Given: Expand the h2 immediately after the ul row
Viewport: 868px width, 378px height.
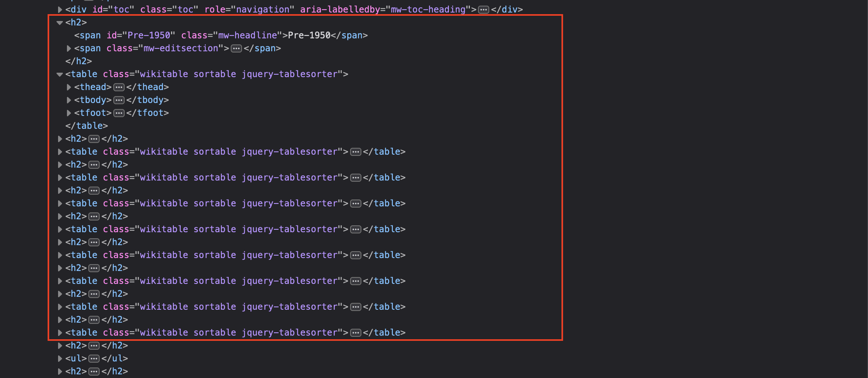Looking at the screenshot, I should pyautogui.click(x=60, y=372).
